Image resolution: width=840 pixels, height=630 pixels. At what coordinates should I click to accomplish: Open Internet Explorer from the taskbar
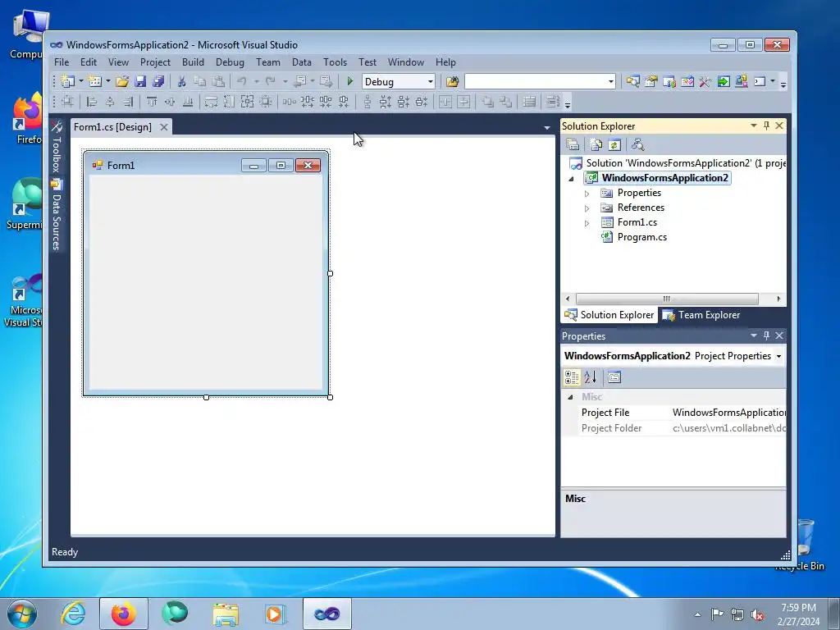pos(73,614)
